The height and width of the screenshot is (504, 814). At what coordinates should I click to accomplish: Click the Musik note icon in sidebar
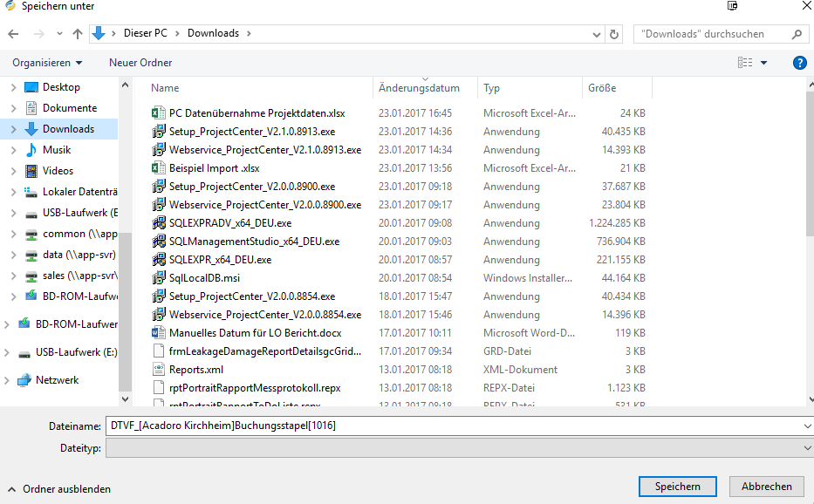(31, 150)
